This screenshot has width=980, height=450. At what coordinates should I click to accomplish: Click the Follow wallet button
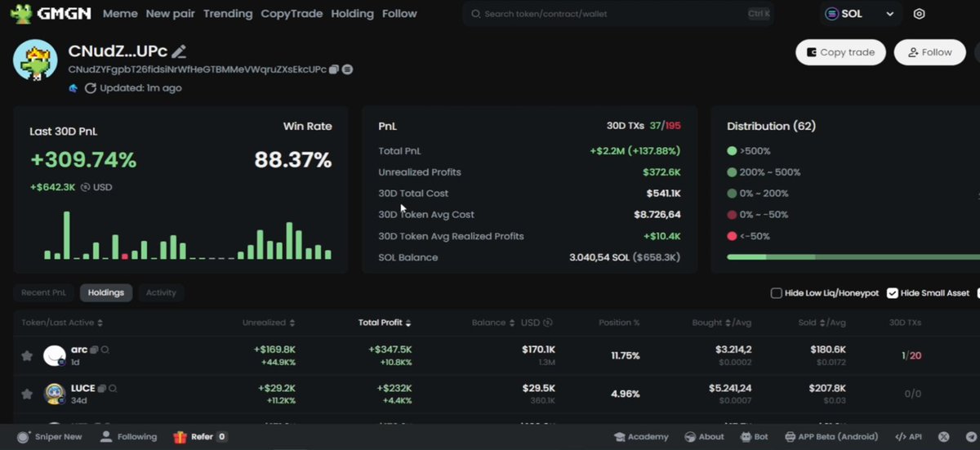pos(929,52)
